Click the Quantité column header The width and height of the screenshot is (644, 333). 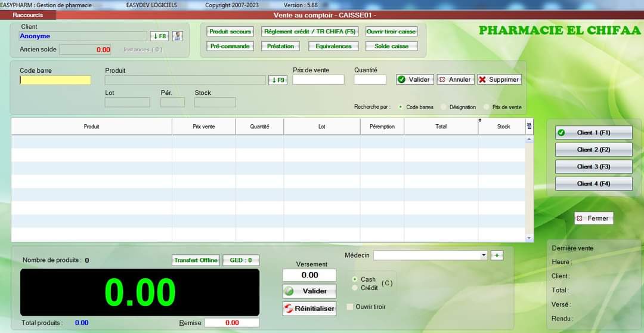[259, 127]
